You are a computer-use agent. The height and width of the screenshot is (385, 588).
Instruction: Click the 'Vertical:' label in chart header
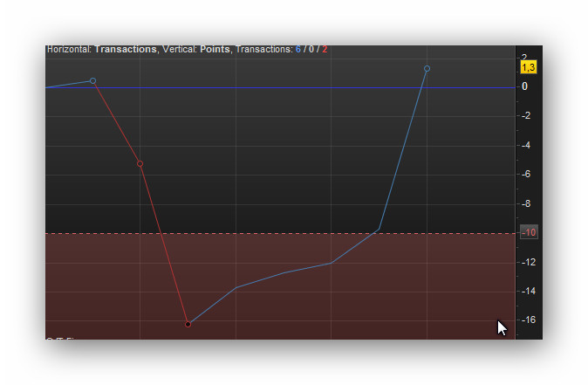point(180,49)
